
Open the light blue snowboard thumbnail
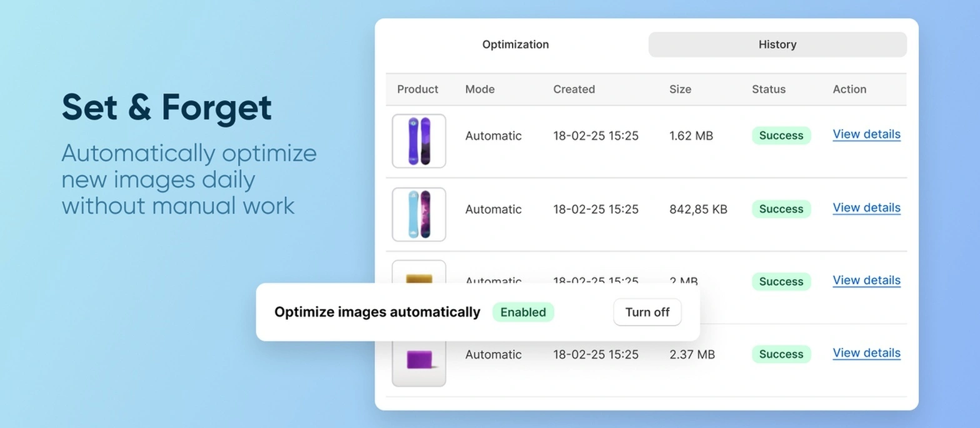[419, 214]
